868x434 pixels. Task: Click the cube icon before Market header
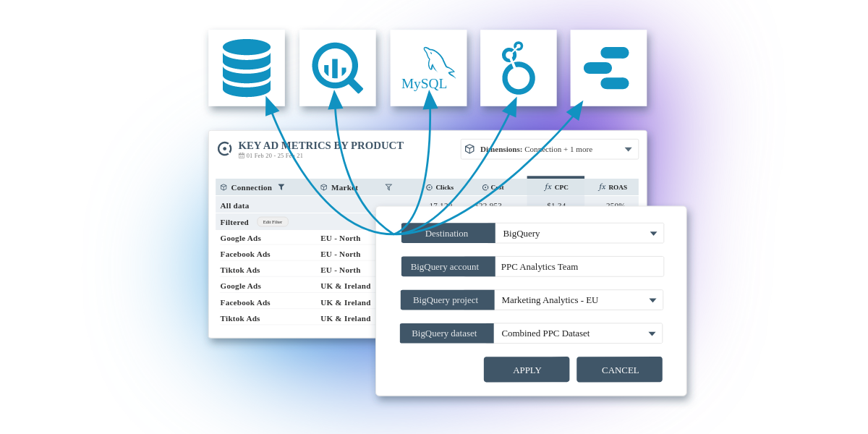(324, 187)
